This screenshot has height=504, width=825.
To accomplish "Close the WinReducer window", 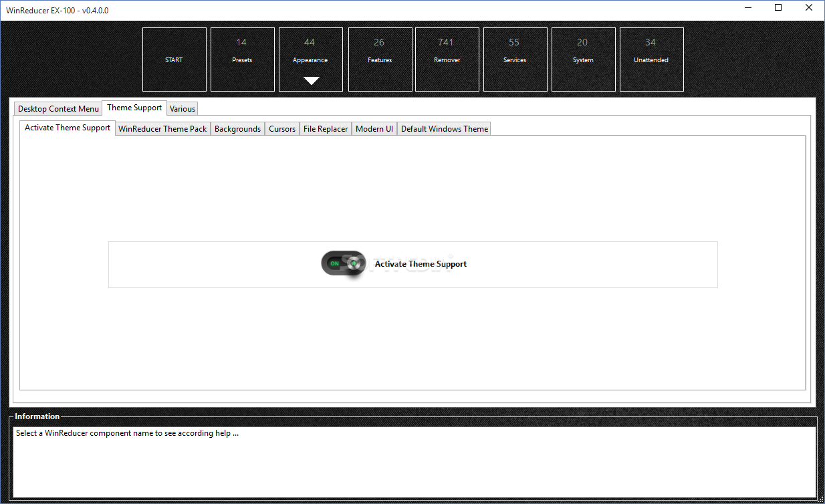I will [809, 8].
